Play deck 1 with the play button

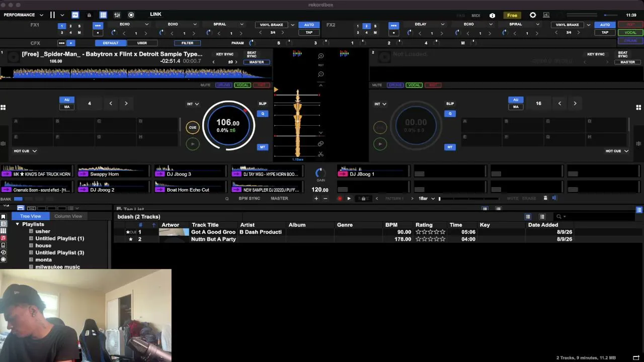coord(193,144)
